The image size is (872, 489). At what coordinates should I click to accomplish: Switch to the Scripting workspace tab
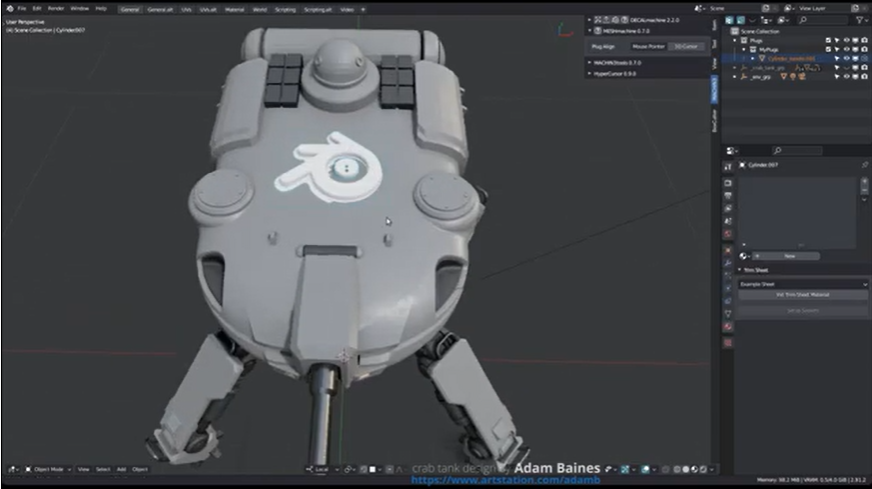[x=285, y=9]
